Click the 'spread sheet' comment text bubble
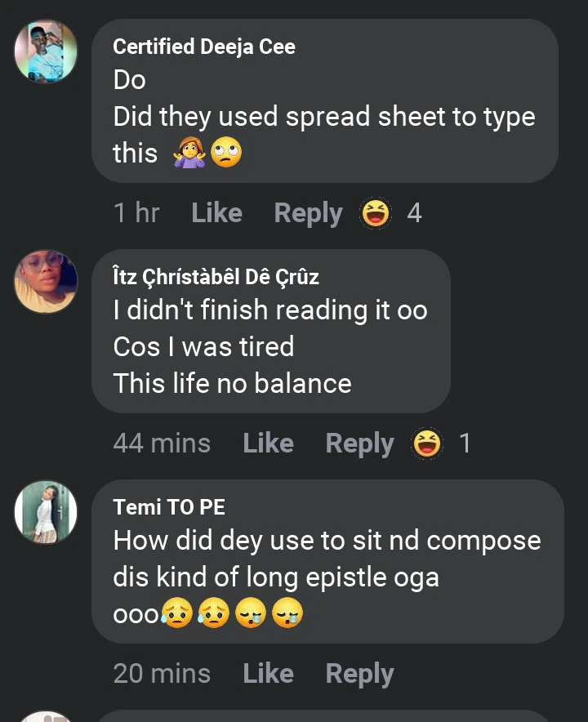The width and height of the screenshot is (588, 722). [x=324, y=117]
